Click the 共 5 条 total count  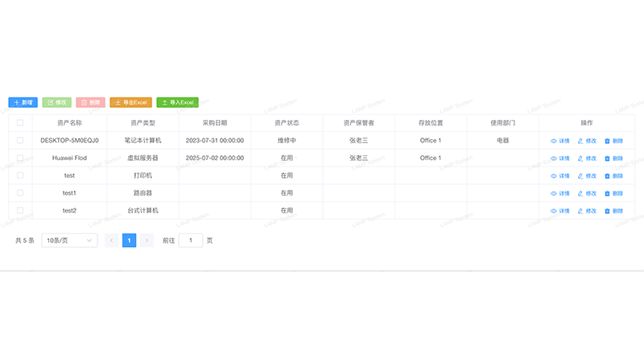[25, 241]
